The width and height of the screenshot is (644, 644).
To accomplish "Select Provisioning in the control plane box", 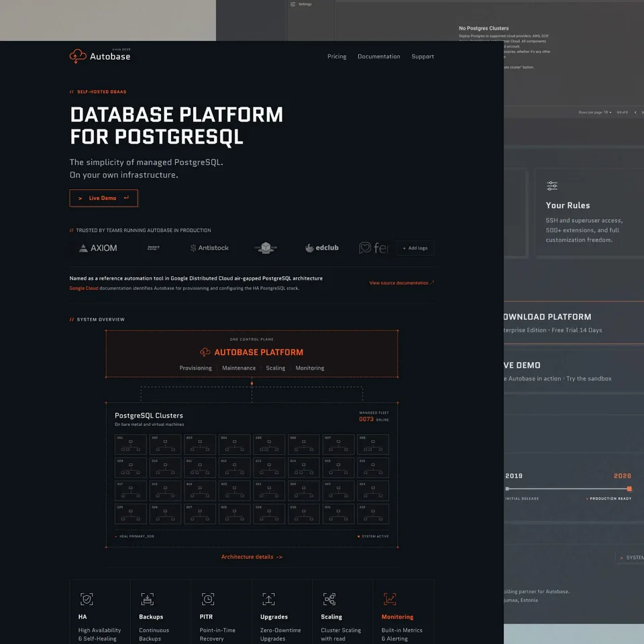I will tap(195, 368).
